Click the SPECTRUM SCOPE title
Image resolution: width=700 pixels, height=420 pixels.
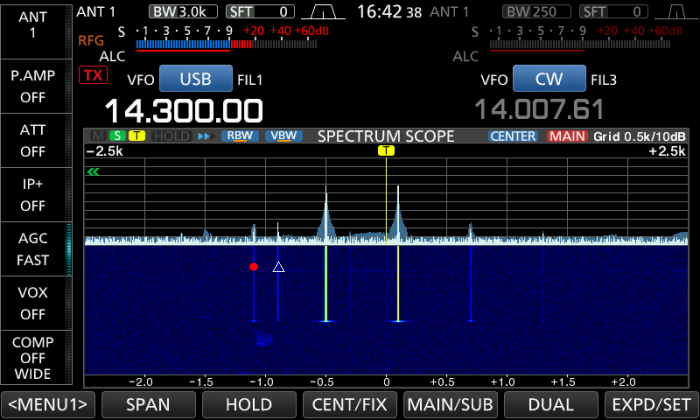[386, 136]
